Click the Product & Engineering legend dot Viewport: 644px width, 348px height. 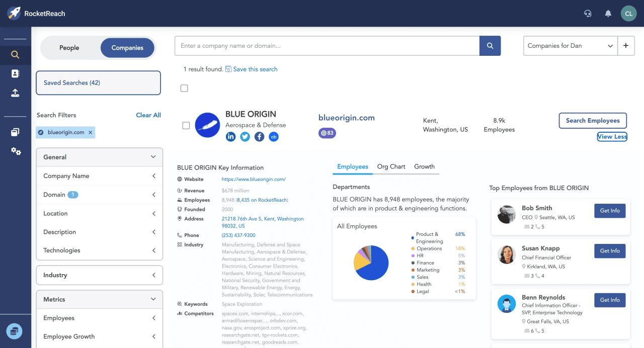tap(413, 238)
